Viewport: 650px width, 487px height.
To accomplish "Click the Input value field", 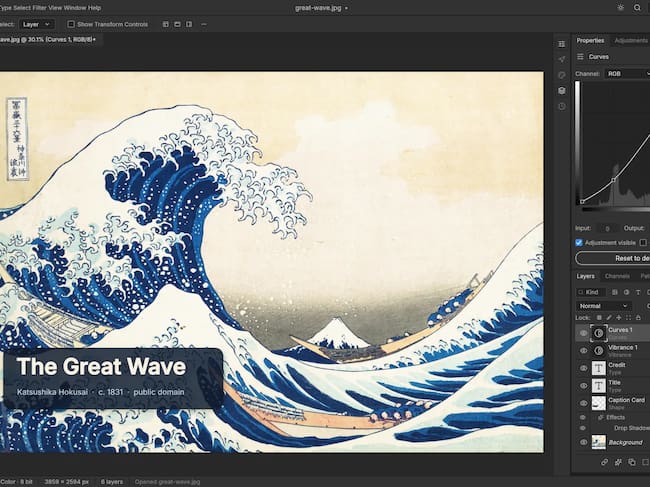I will [x=607, y=228].
